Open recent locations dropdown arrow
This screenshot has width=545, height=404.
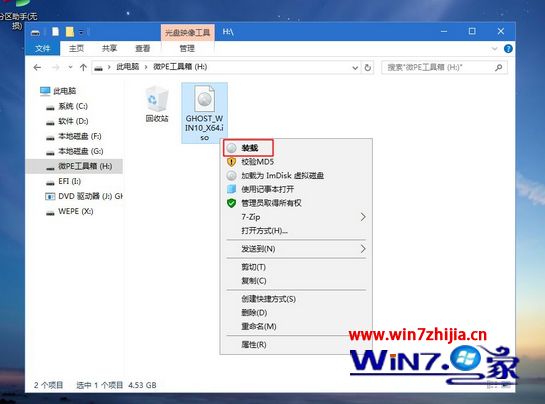tap(71, 67)
